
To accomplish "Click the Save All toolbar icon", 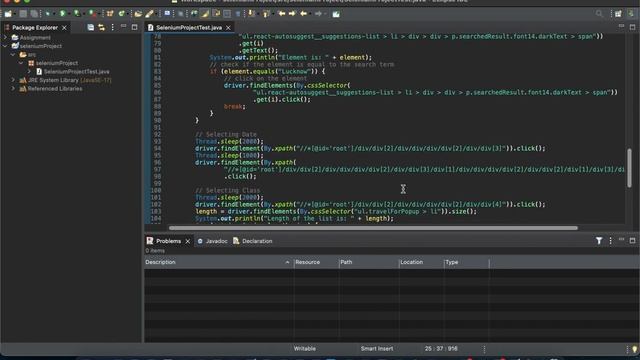I will [34, 14].
